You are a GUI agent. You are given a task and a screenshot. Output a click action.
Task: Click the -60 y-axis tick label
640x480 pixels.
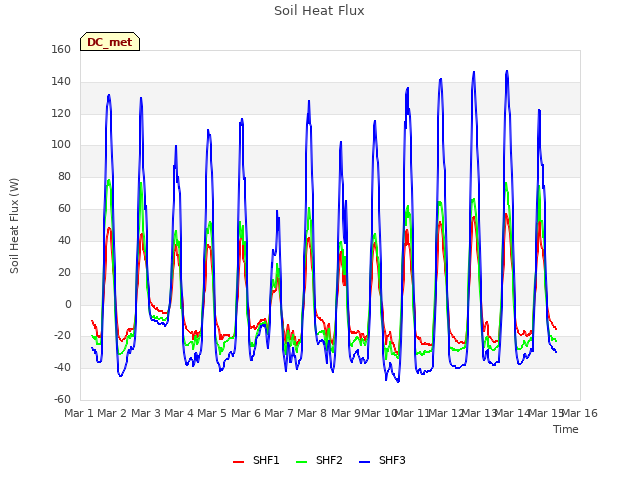tap(62, 399)
